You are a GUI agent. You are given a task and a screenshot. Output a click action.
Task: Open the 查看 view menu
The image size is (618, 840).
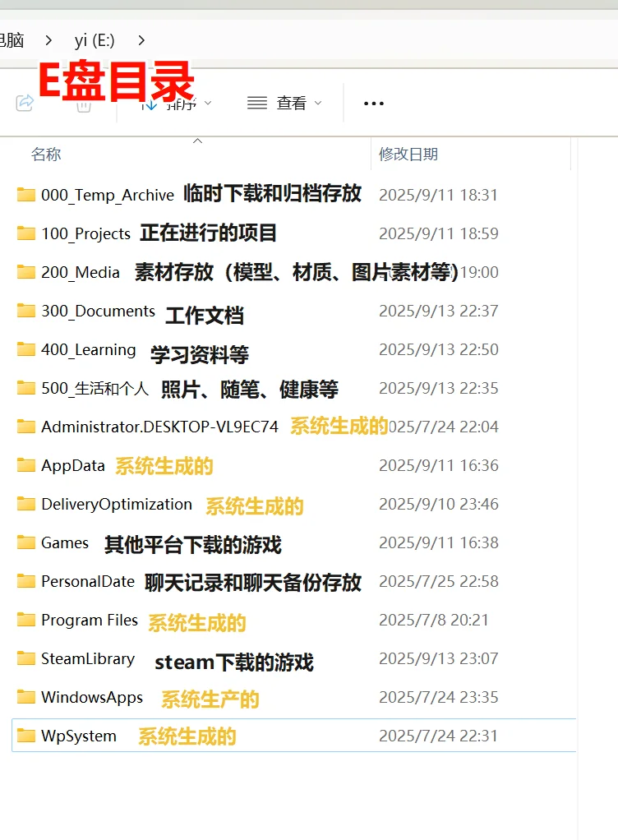pyautogui.click(x=284, y=103)
